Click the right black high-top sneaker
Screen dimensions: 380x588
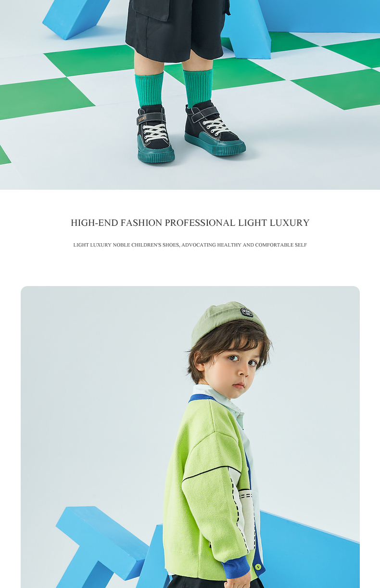214,129
